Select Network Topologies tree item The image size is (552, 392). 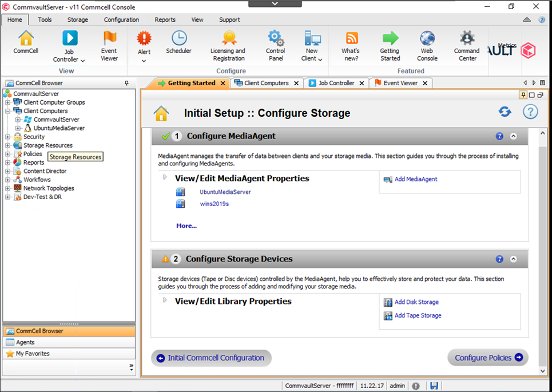[49, 188]
